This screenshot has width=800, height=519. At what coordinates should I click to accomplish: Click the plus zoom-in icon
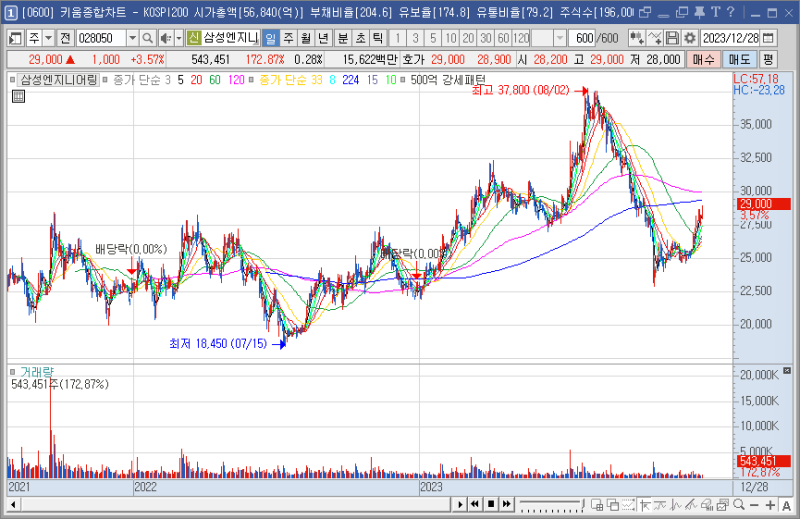coord(770,505)
